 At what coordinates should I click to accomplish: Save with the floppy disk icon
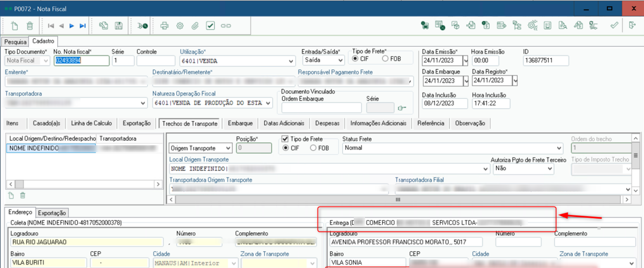click(x=119, y=26)
